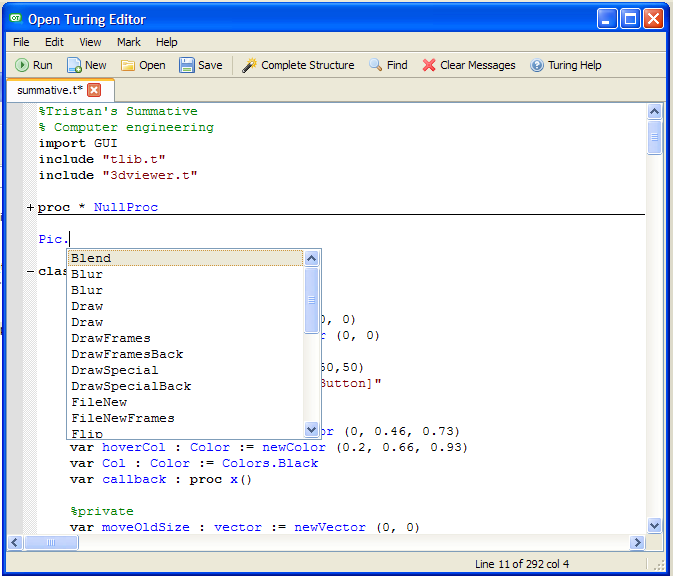Click the New button label

pos(95,65)
